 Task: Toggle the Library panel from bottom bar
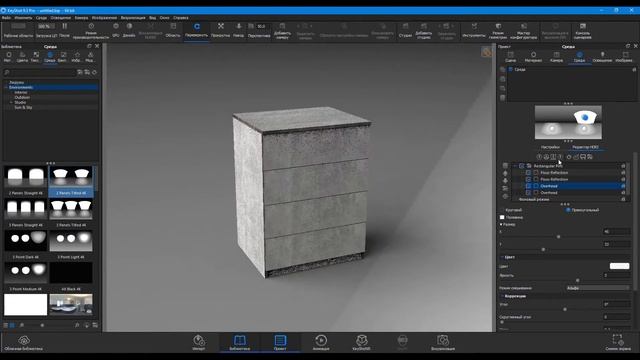pos(240,343)
